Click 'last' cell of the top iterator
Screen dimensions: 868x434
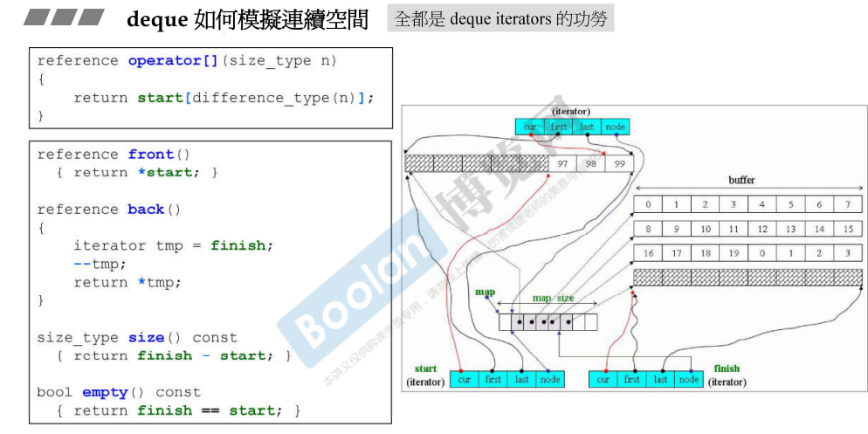click(587, 127)
